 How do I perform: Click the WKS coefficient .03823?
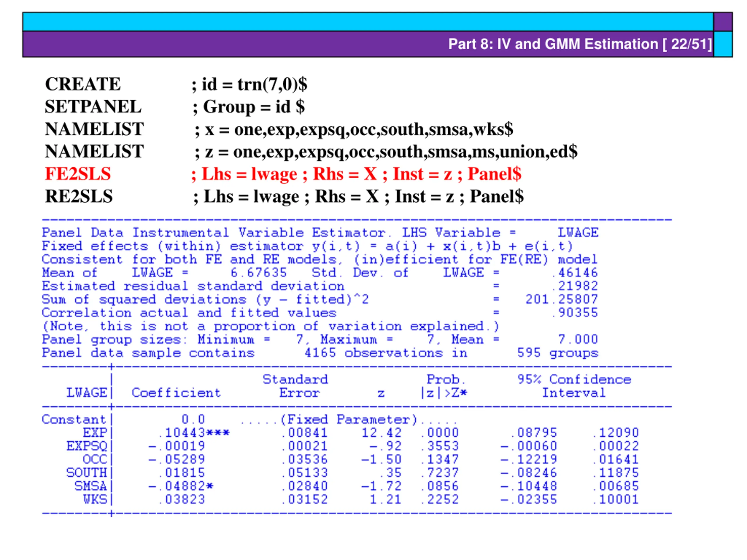click(182, 500)
